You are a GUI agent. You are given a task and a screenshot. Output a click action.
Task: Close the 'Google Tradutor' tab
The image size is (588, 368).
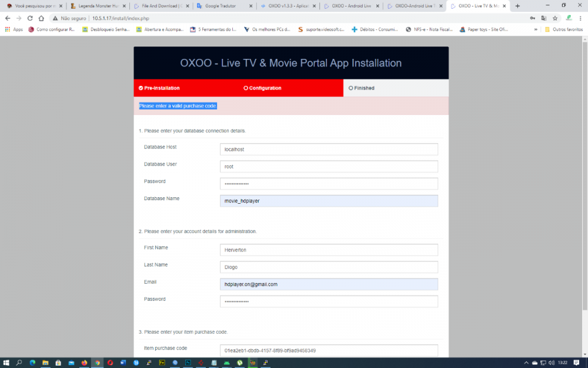coord(251,6)
